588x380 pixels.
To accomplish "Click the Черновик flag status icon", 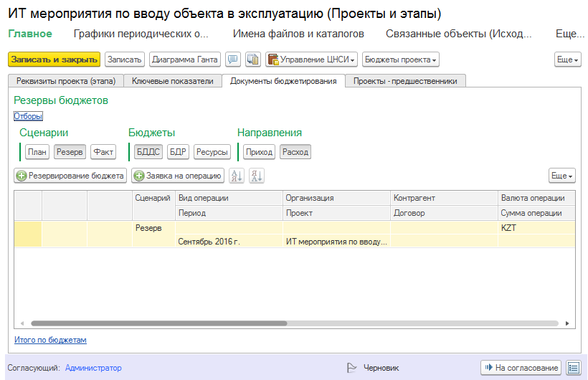I will point(352,368).
